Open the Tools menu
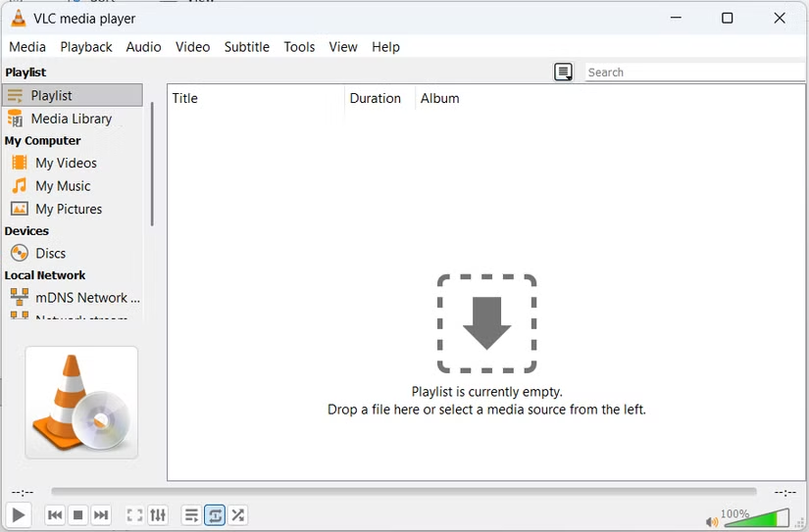Screen dimensions: 809x532 [299, 47]
